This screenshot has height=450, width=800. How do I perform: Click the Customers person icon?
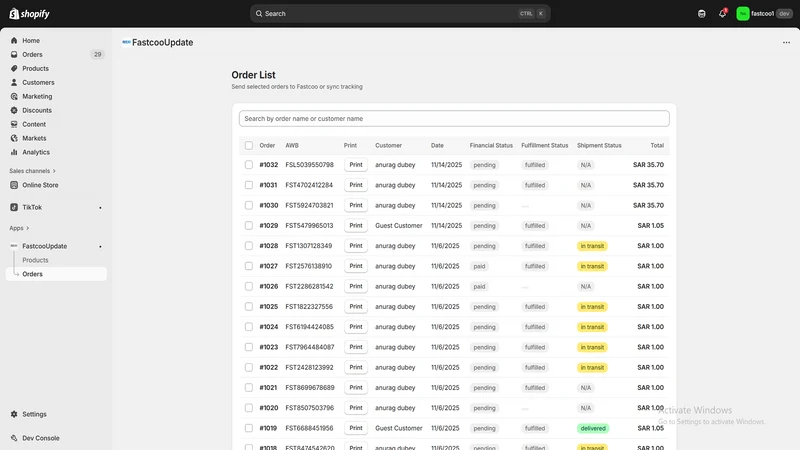(14, 82)
